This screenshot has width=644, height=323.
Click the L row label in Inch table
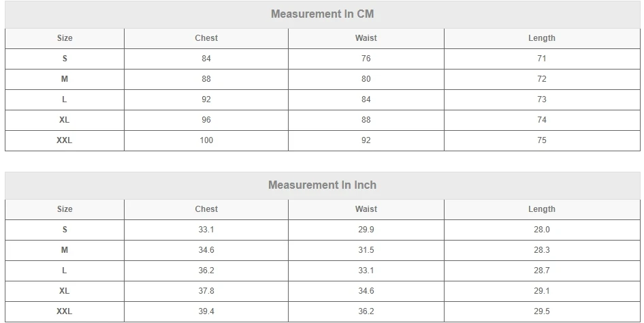(x=65, y=271)
